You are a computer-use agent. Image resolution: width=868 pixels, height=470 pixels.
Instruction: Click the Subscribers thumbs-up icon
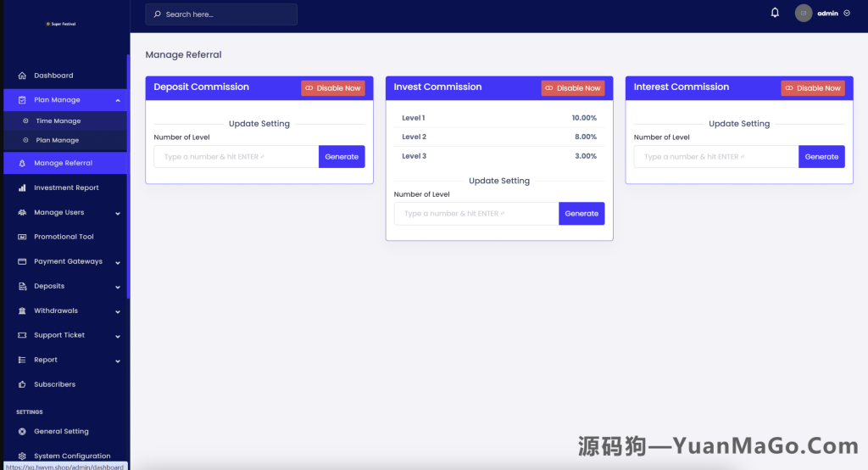coord(22,384)
